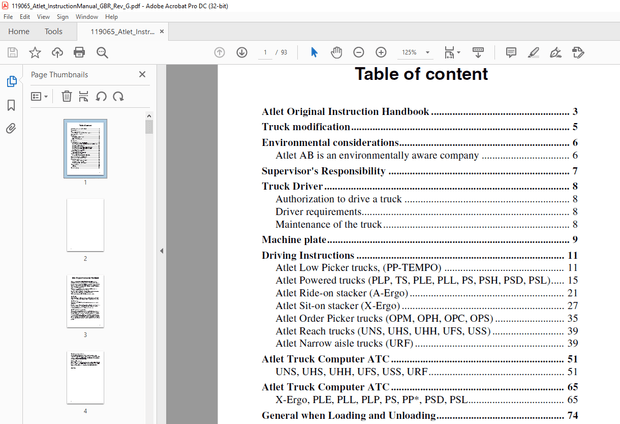The image size is (620, 424).
Task: Open the File menu
Action: 8,17
